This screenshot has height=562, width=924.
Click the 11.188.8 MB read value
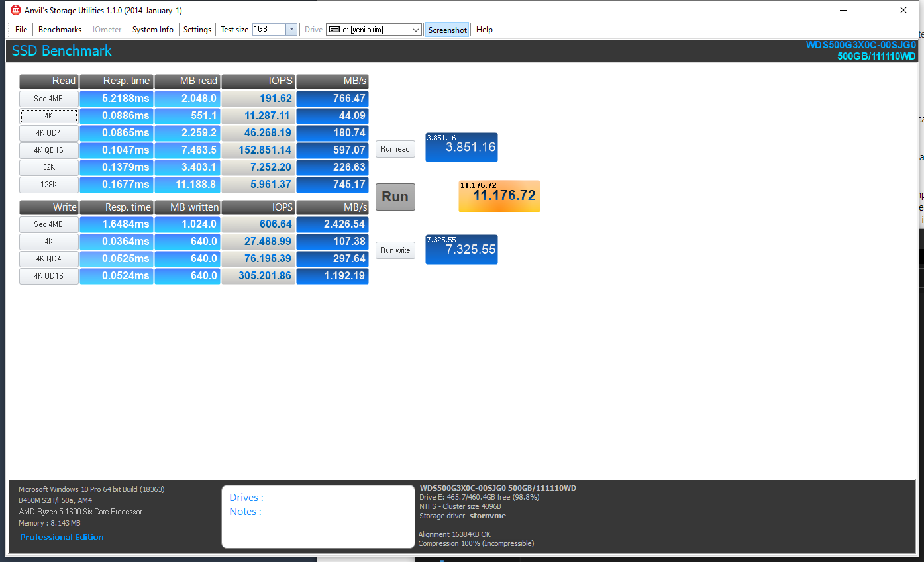coord(187,185)
